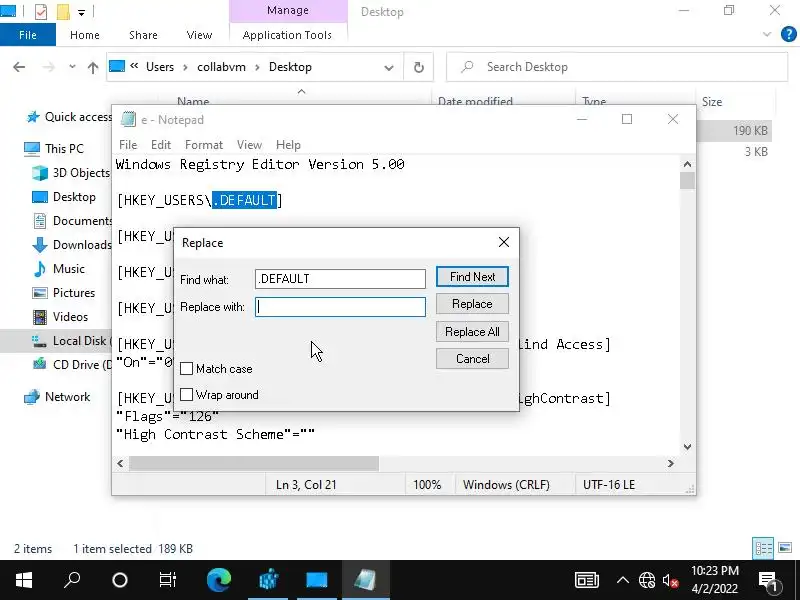Viewport: 800px width, 600px height.
Task: Open Cortana from taskbar
Action: tap(120, 580)
